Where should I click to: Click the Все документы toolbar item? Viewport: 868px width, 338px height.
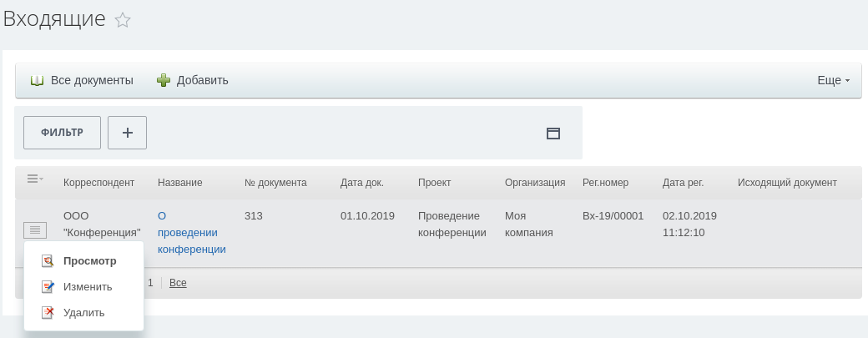point(92,81)
